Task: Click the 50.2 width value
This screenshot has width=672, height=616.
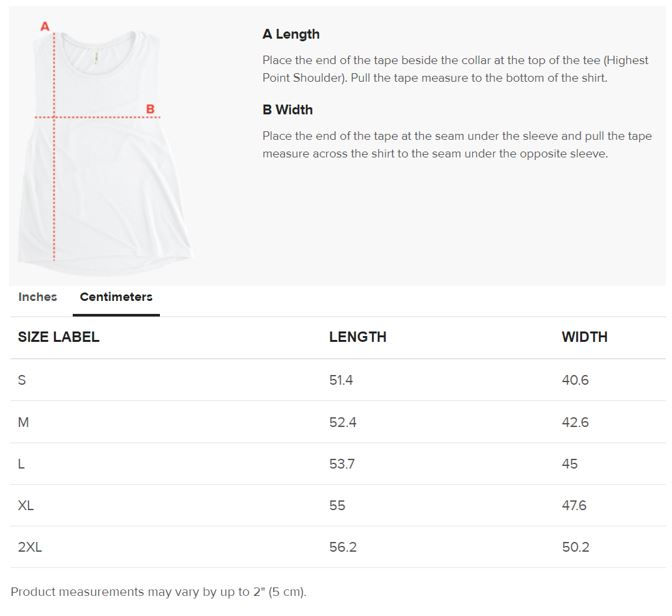Action: [575, 547]
